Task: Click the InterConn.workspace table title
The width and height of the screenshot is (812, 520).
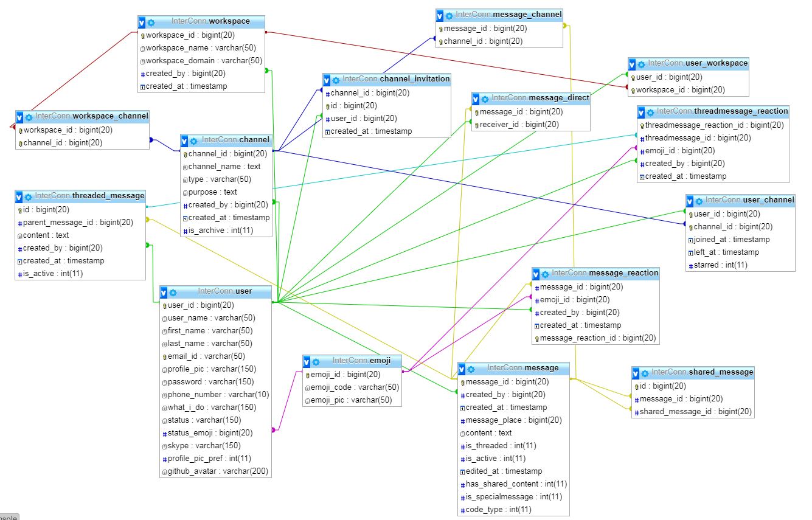Action: 210,21
